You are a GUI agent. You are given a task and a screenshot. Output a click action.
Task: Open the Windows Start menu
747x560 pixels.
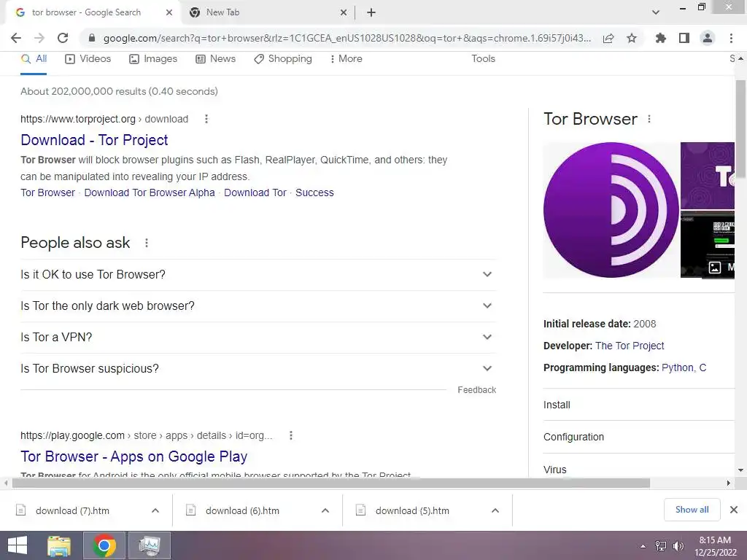[x=18, y=545]
